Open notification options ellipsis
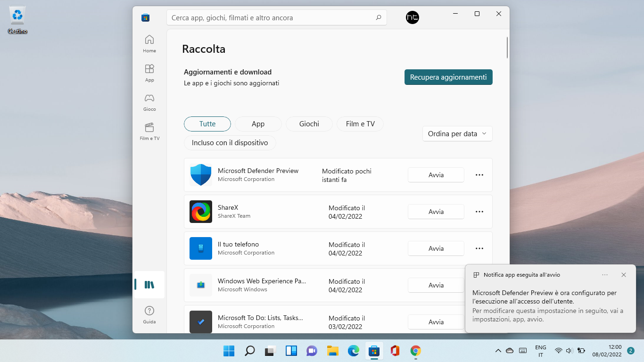644x362 pixels. (x=605, y=275)
